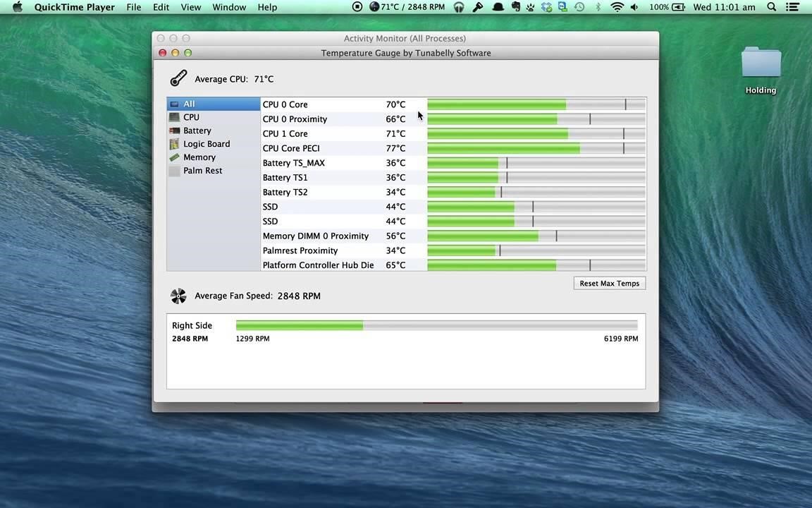Click the bold 2848 RPM under Right Side
The width and height of the screenshot is (812, 508).
pos(190,339)
